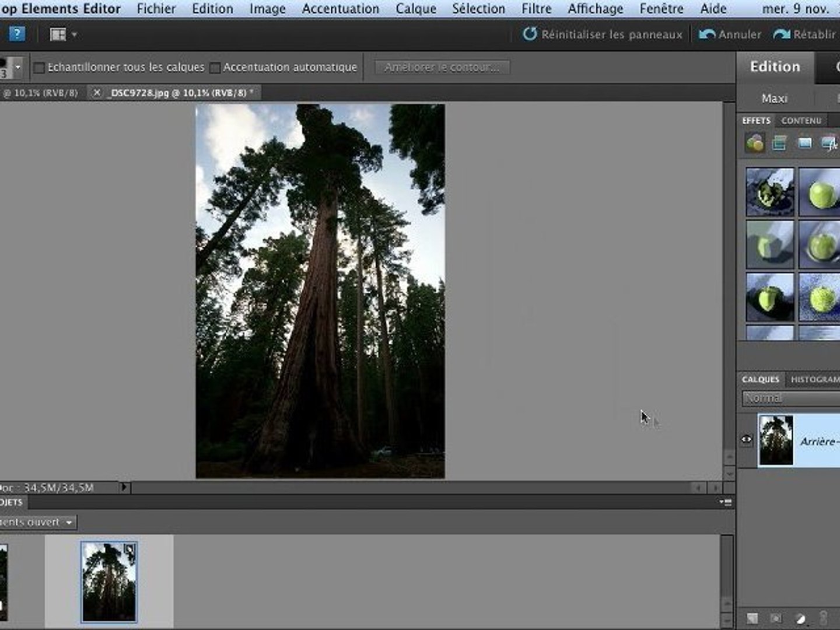Add a layer mask icon
This screenshot has width=840, height=630.
pyautogui.click(x=776, y=618)
